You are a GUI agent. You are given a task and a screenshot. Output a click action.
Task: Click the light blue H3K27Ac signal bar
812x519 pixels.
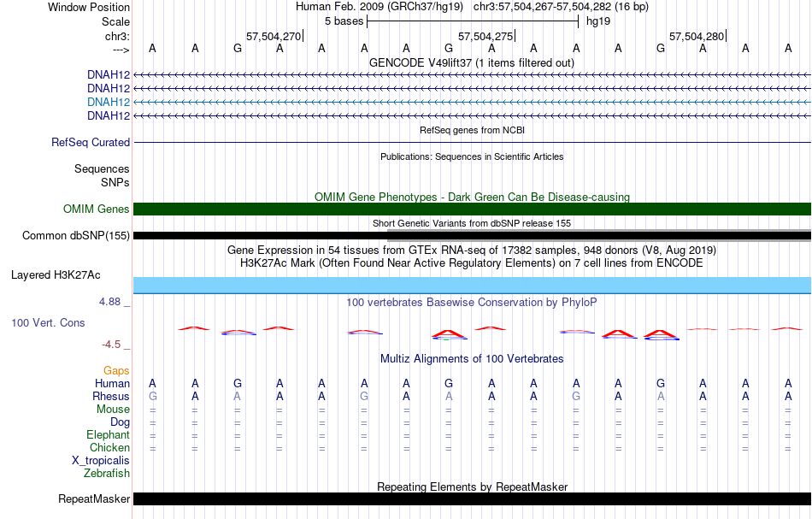(x=473, y=286)
